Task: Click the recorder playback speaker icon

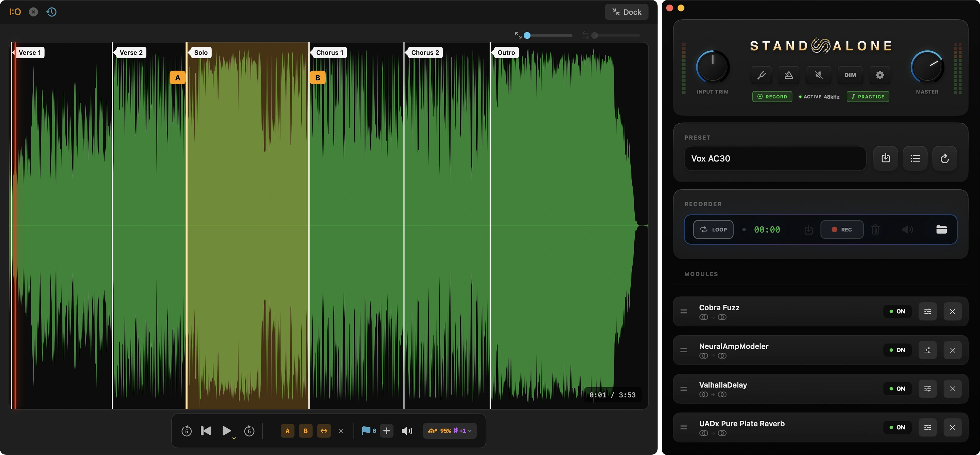Action: [907, 230]
